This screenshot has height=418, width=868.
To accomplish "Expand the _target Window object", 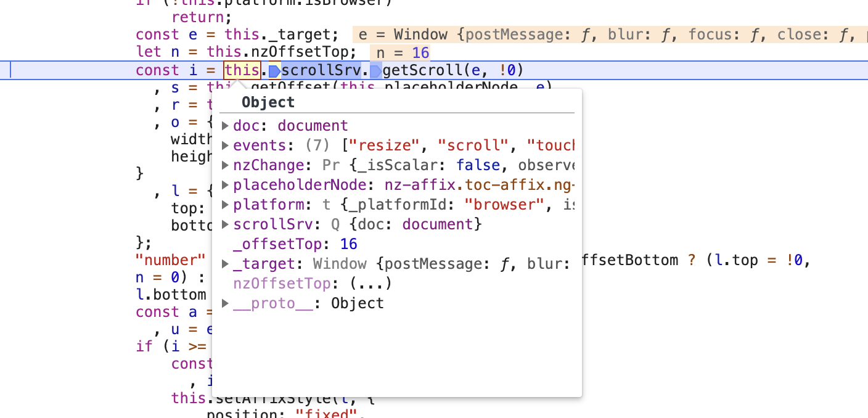I will click(x=225, y=263).
